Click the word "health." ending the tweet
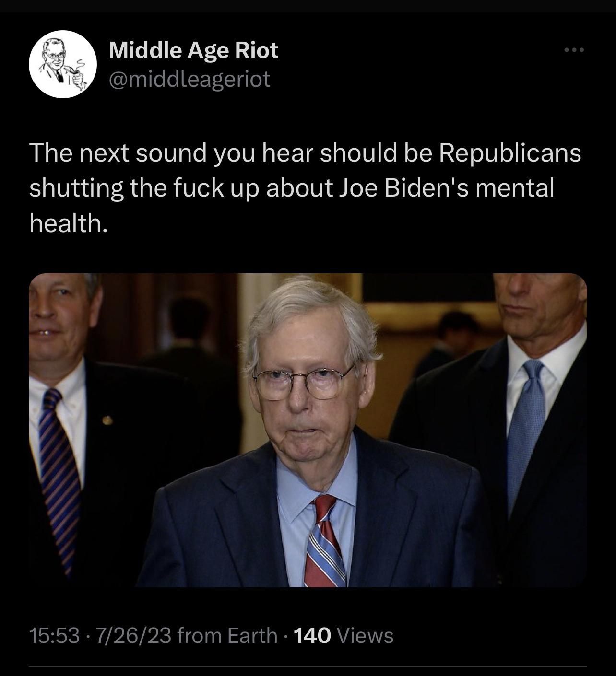Screen dimensions: 616x676 (67, 222)
